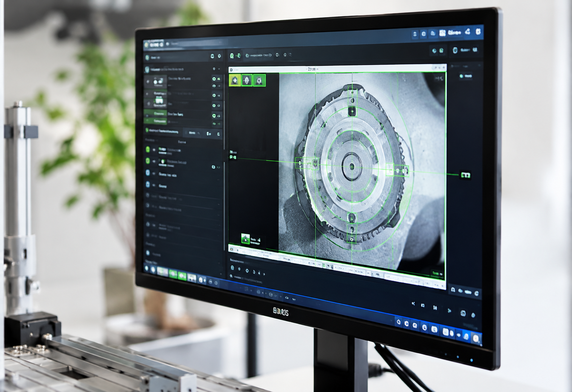
Task: Open the second green button in the bottom-left taskbar
Action: click(x=183, y=275)
